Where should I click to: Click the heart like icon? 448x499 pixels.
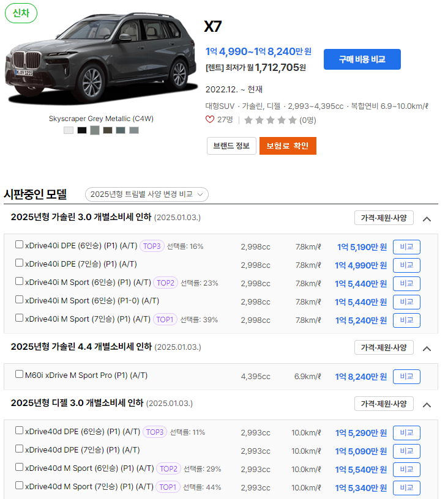coord(210,120)
